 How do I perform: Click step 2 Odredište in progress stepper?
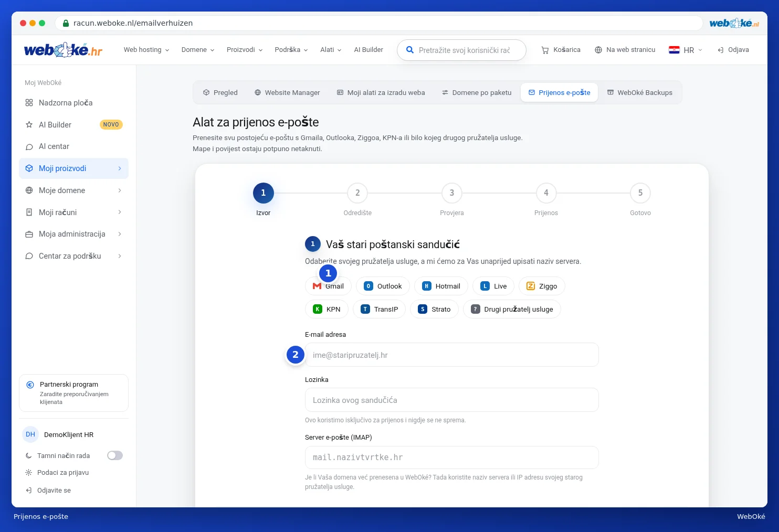tap(357, 199)
